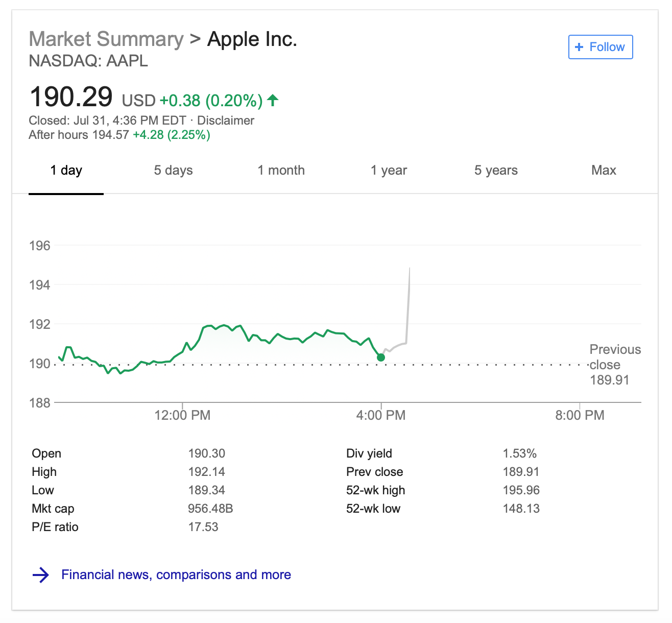Click the Apple Inc. heading
The height and width of the screenshot is (623, 672).
click(x=251, y=38)
